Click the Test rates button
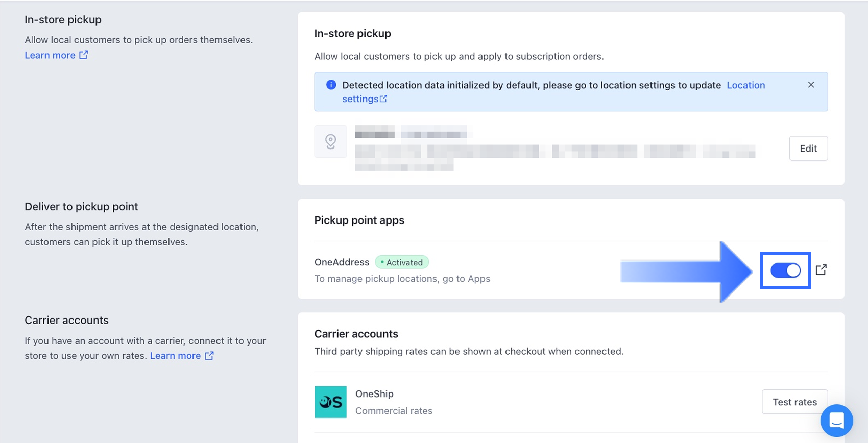The image size is (868, 443). click(794, 402)
